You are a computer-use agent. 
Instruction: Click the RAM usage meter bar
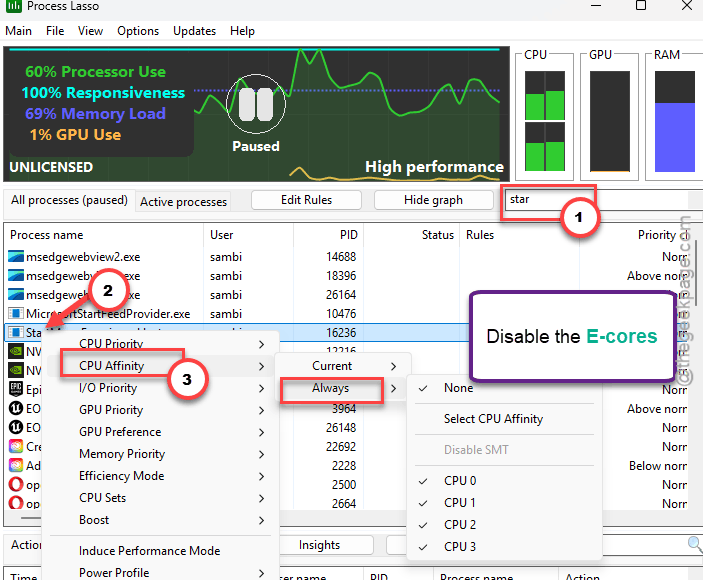click(x=675, y=121)
